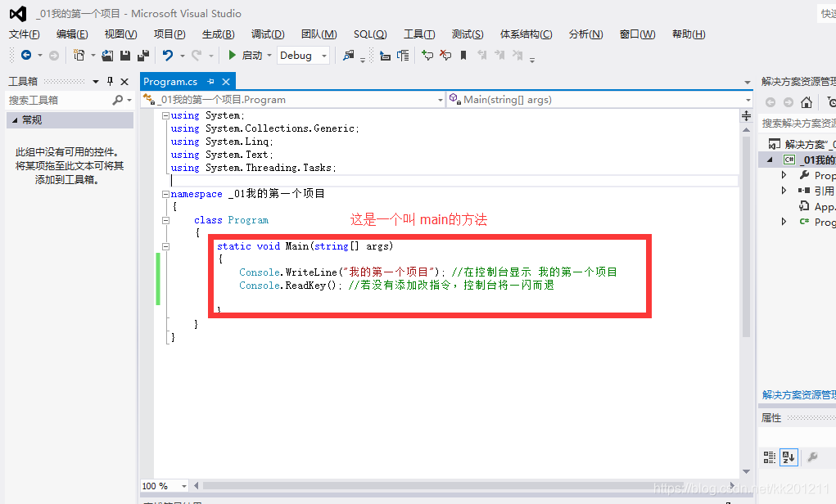Click Solution Explorer Forward arrow icon
Image resolution: width=836 pixels, height=504 pixels.
(x=789, y=102)
